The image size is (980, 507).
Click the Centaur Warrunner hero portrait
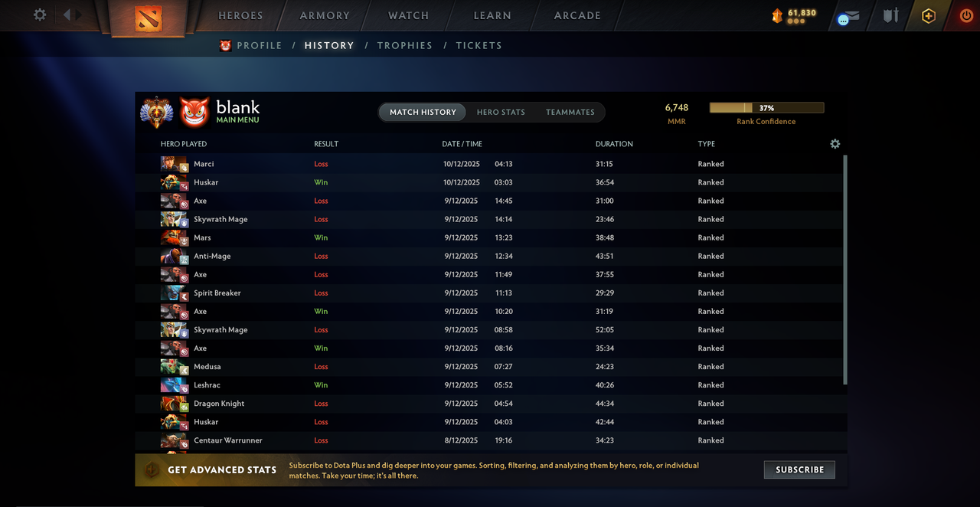coord(174,440)
